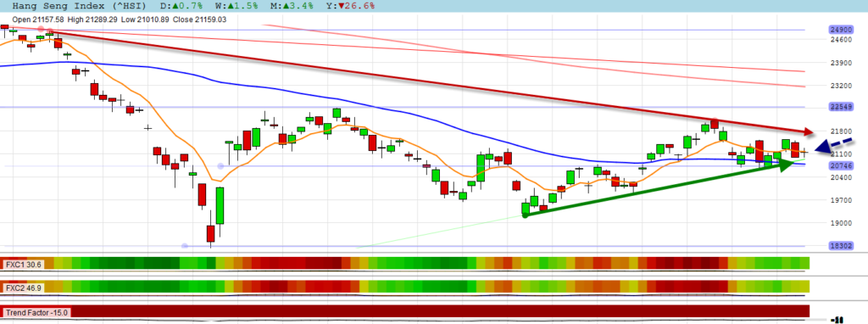Select the 18302 price level label
The image size is (868, 324).
(840, 246)
